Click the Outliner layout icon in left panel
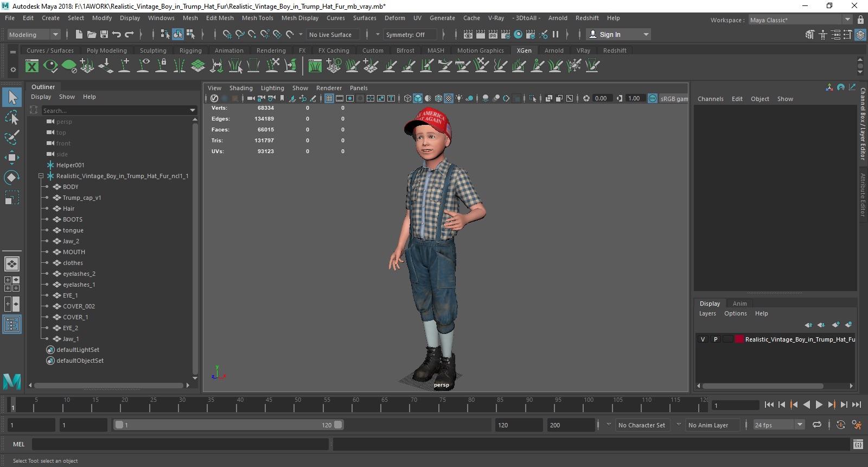868x467 pixels. pos(12,324)
